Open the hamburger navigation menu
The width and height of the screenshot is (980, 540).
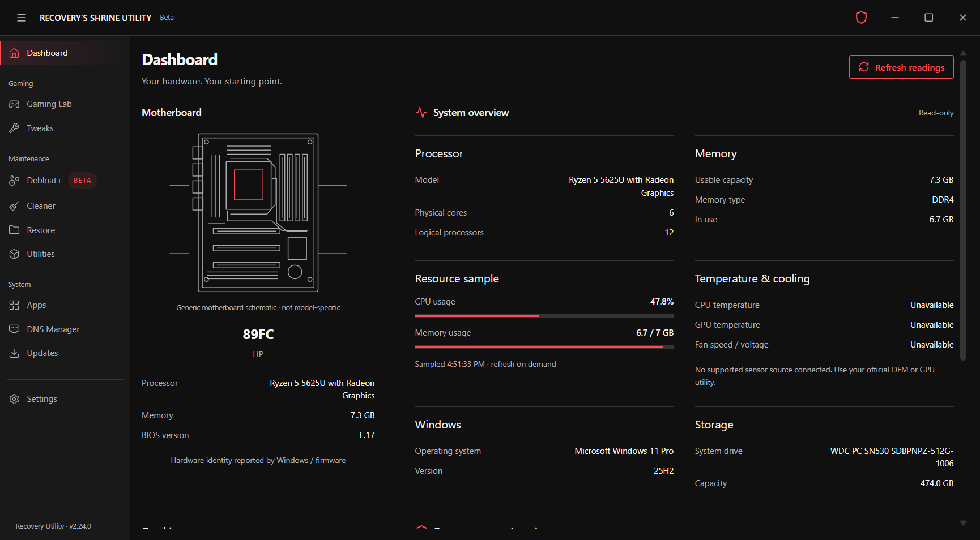coord(22,18)
